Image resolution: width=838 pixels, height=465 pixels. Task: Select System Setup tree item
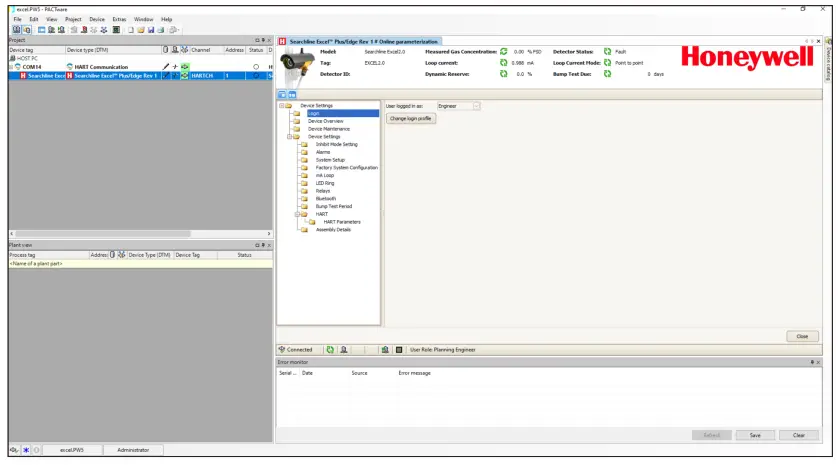(x=330, y=160)
